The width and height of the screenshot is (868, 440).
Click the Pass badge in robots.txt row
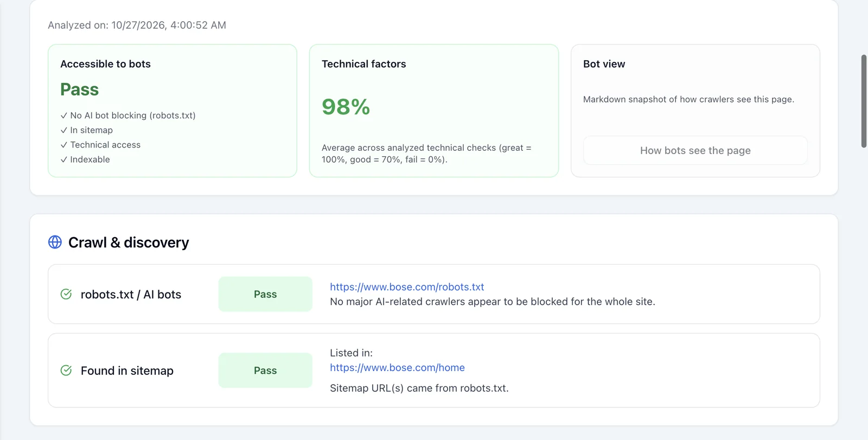(265, 294)
